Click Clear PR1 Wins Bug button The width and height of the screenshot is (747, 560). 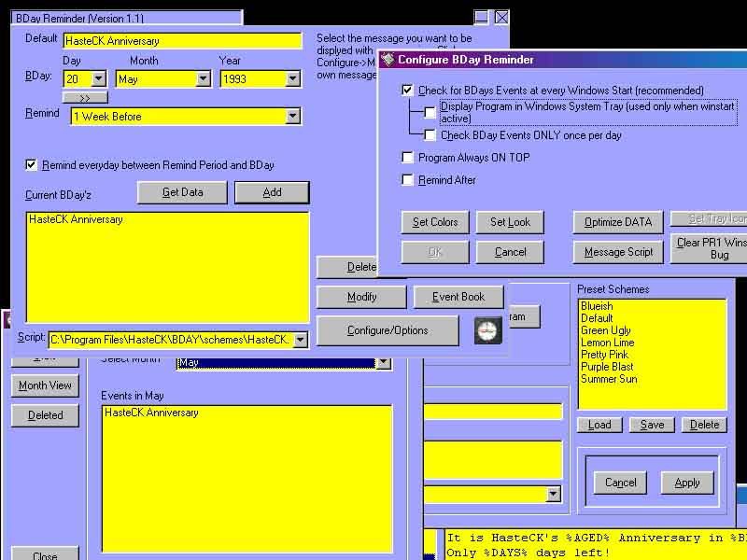709,248
